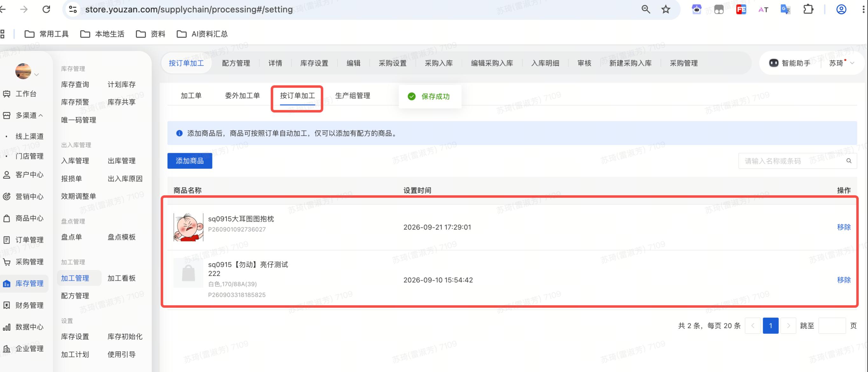The image size is (868, 372).
Task: Open the Chrome profile avatar icon
Action: [x=841, y=9]
